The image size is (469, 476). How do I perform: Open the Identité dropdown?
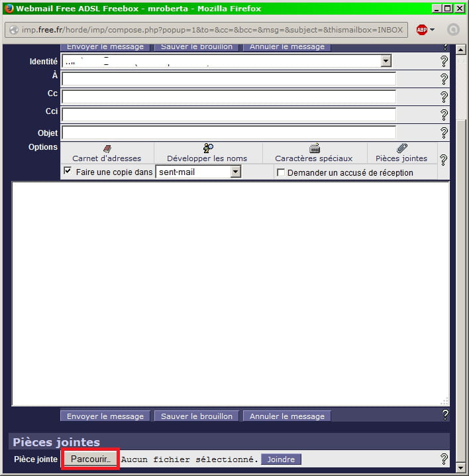386,61
